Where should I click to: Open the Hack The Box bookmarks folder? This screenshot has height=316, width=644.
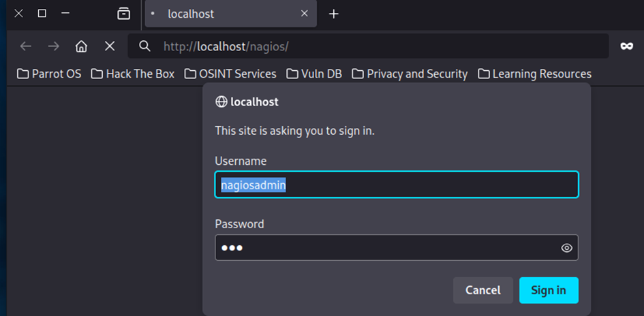point(133,74)
